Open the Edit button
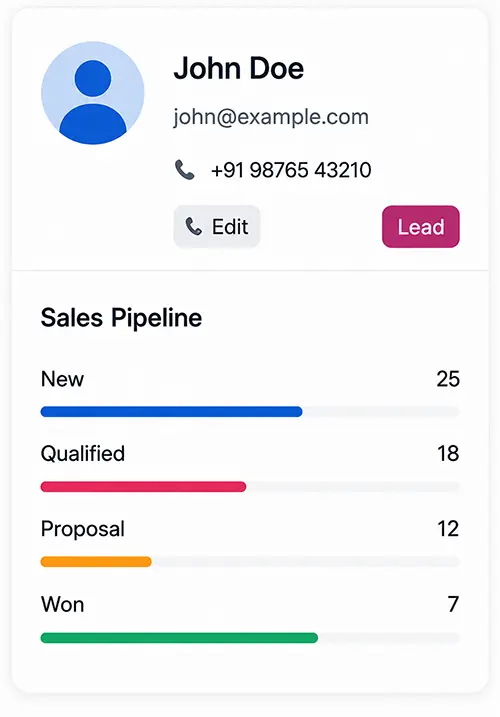 [217, 226]
